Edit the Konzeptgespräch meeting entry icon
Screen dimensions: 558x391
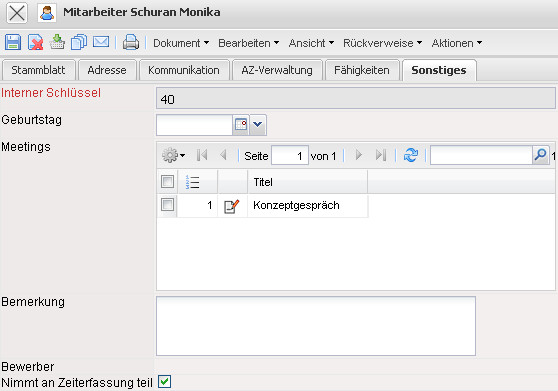[x=232, y=206]
